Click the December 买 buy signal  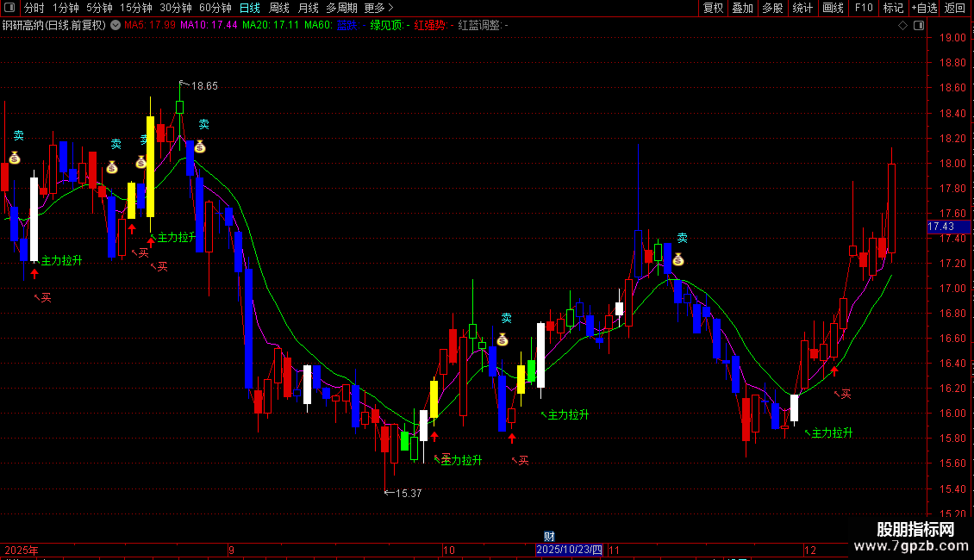843,395
